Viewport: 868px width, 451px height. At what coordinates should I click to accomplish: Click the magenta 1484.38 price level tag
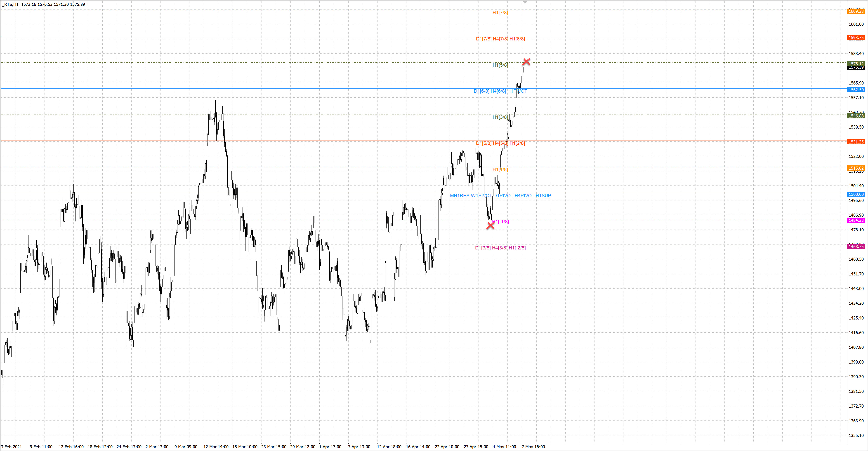(856, 220)
